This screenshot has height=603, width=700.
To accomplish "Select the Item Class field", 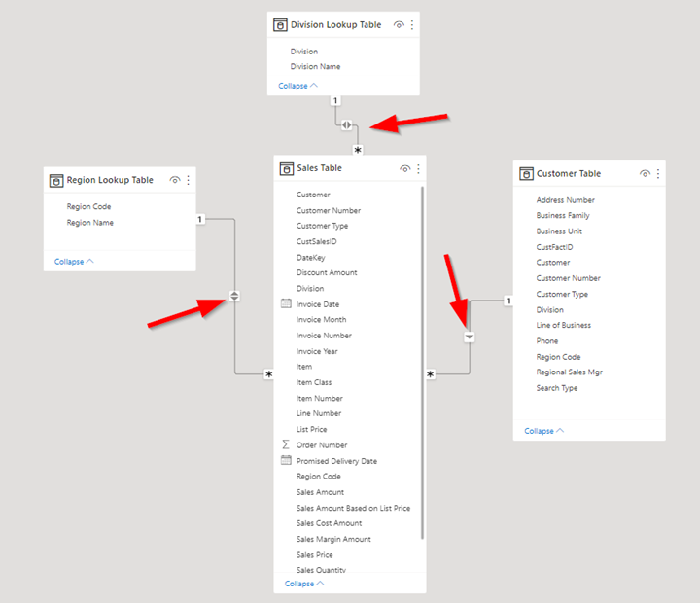I will point(314,382).
